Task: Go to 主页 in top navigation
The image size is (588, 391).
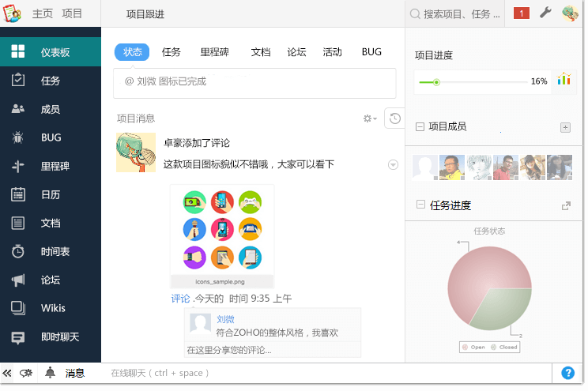Action: pos(43,13)
